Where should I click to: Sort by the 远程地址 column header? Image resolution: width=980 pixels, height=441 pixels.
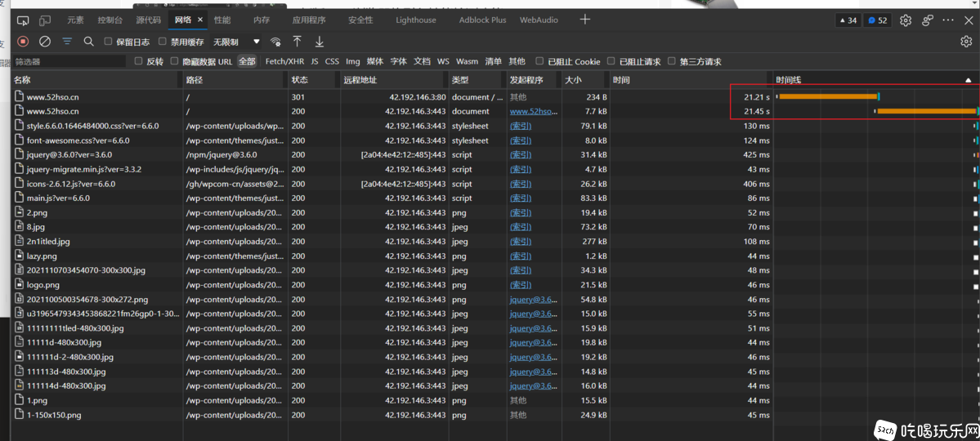pos(395,81)
